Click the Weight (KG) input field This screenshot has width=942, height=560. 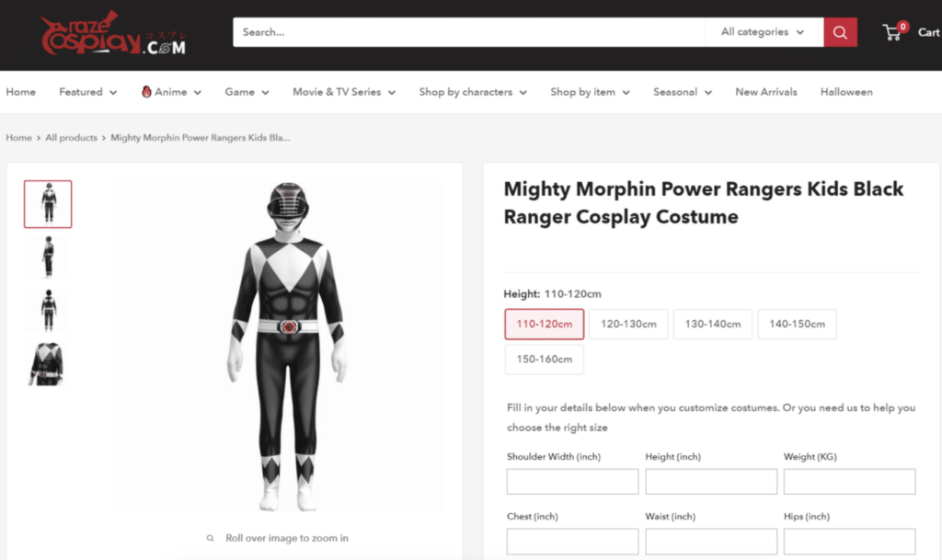click(x=849, y=481)
